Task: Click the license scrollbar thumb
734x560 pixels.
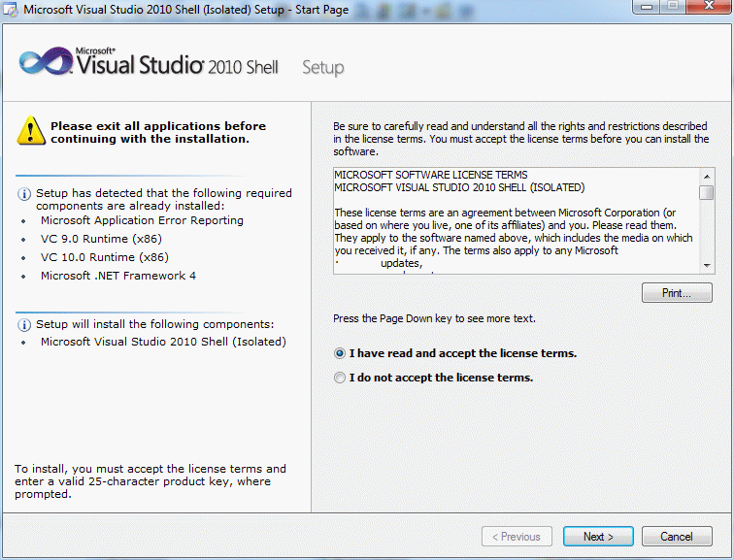Action: (707, 192)
